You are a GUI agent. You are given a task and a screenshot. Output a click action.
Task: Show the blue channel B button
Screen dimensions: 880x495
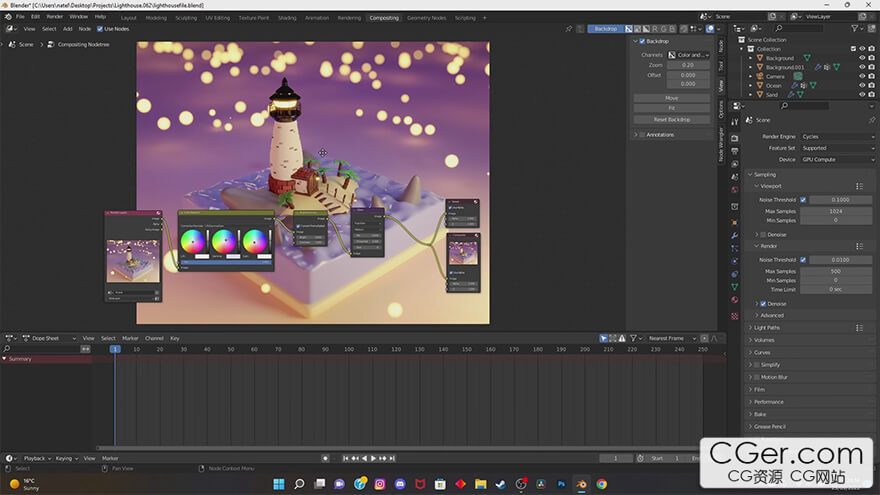point(672,29)
